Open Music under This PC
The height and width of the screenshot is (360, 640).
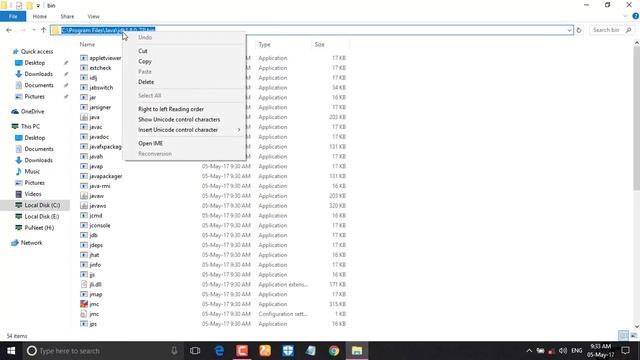(32, 171)
